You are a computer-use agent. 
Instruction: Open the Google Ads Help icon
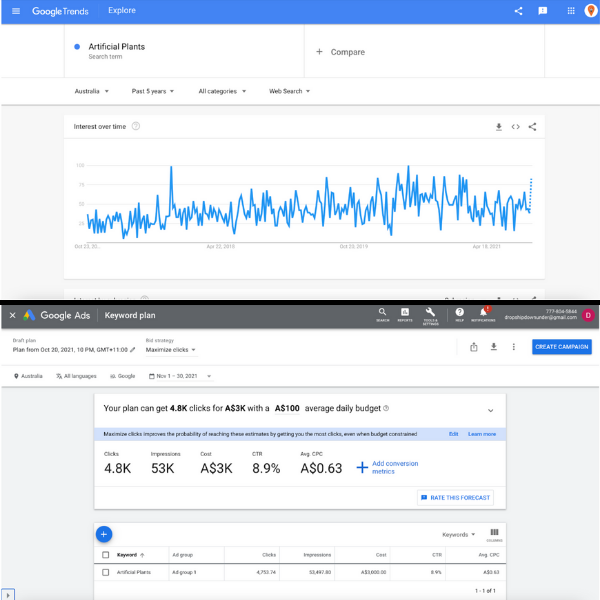click(460, 315)
